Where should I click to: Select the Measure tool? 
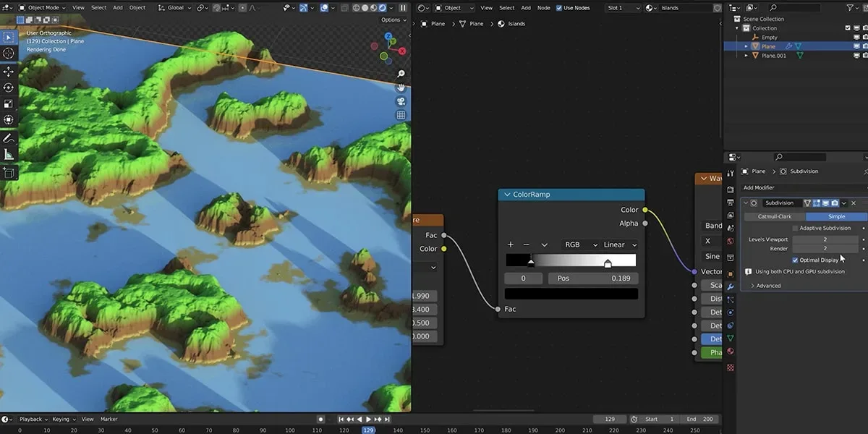coord(9,153)
